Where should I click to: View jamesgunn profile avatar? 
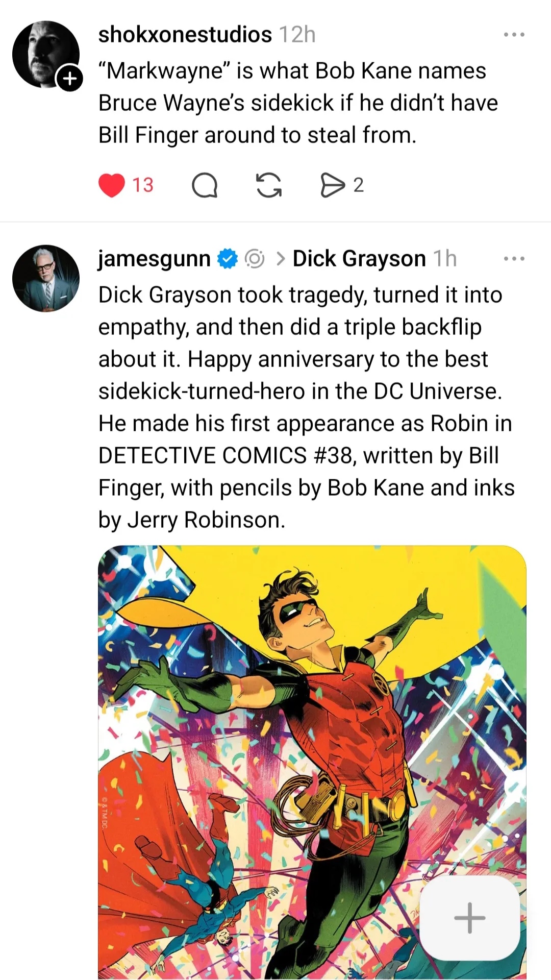[46, 278]
